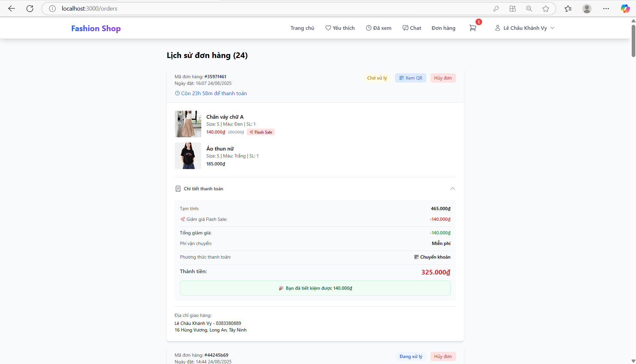The image size is (636, 364).
Task: Click order code #44245b69
Action: tap(216, 355)
